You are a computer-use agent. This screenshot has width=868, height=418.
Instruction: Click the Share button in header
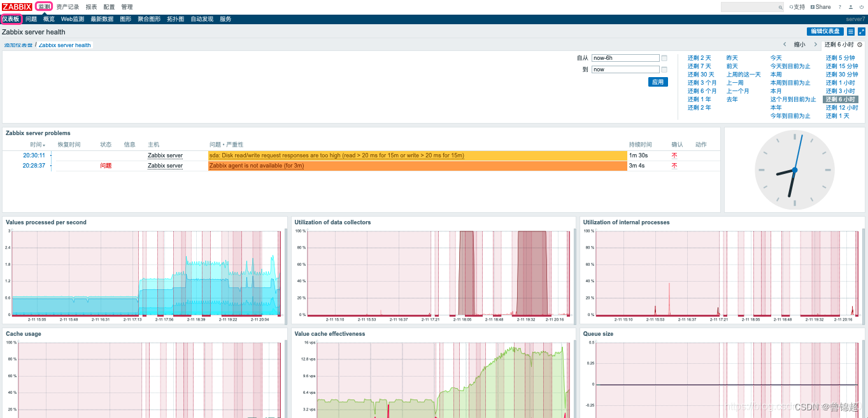point(821,7)
